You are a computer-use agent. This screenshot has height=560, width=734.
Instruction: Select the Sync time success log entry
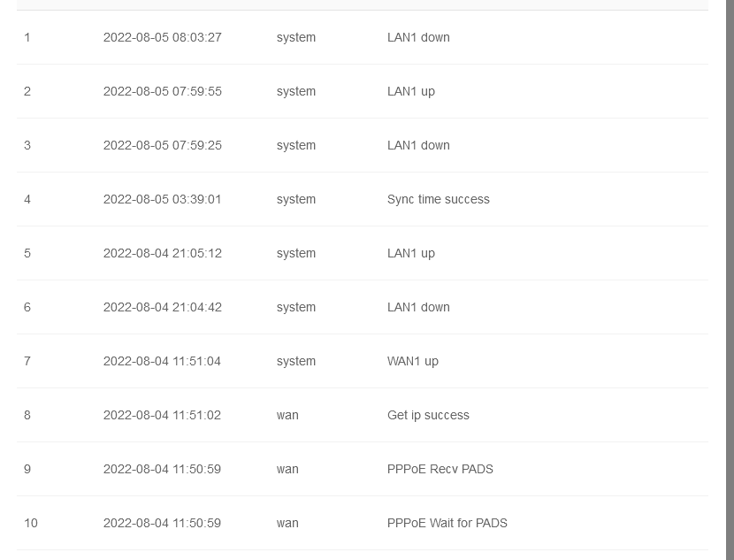click(438, 199)
